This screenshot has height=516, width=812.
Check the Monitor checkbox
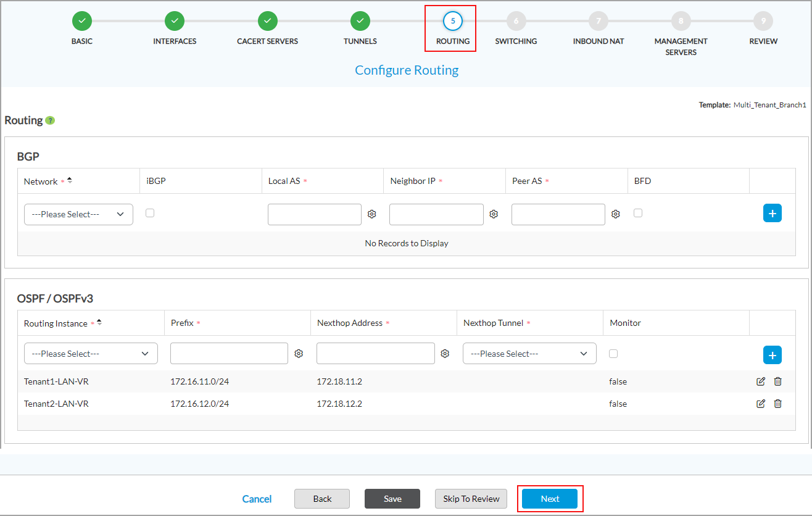(613, 354)
